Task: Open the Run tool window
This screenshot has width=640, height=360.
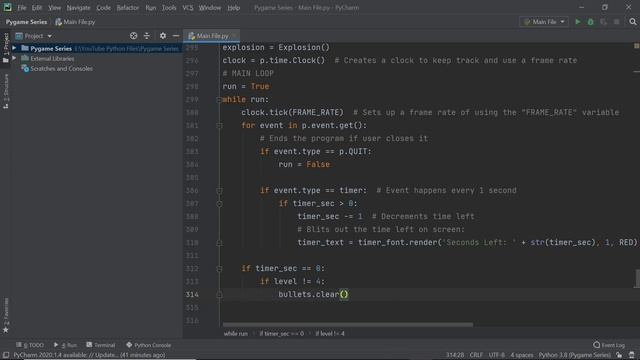Action: (x=65, y=345)
